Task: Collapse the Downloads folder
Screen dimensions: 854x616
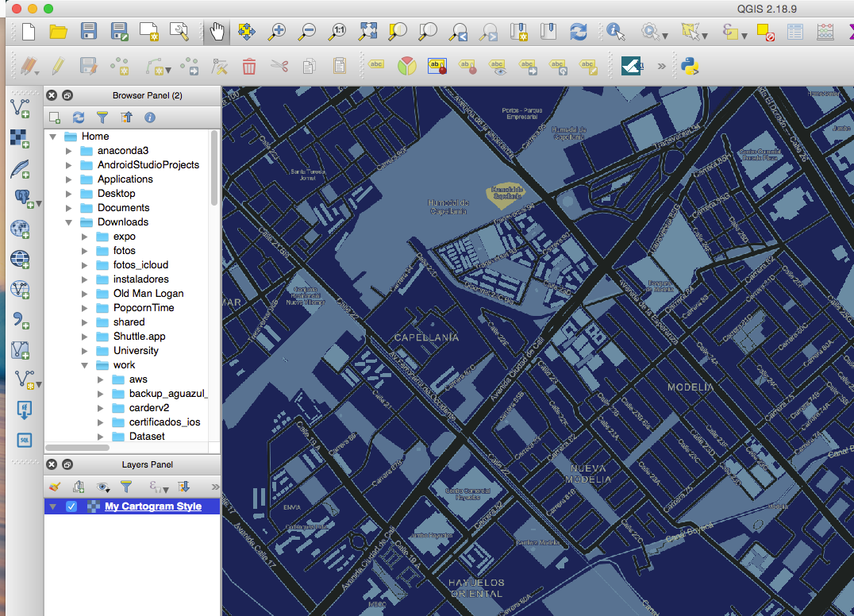Action: (x=69, y=222)
